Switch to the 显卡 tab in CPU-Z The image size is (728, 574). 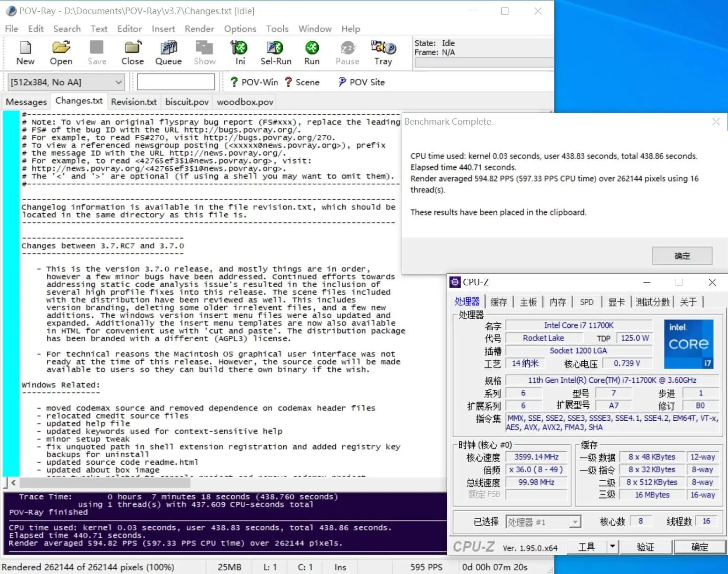point(616,302)
